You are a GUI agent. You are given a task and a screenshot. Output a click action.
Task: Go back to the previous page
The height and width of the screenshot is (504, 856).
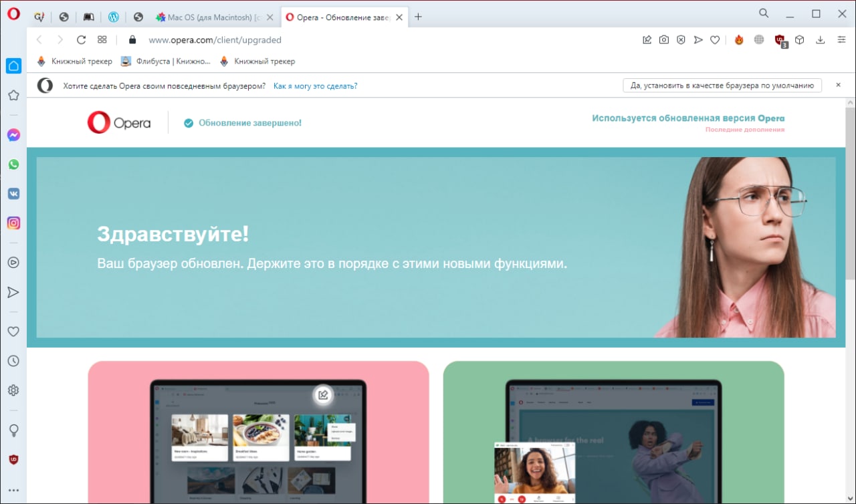(x=39, y=39)
